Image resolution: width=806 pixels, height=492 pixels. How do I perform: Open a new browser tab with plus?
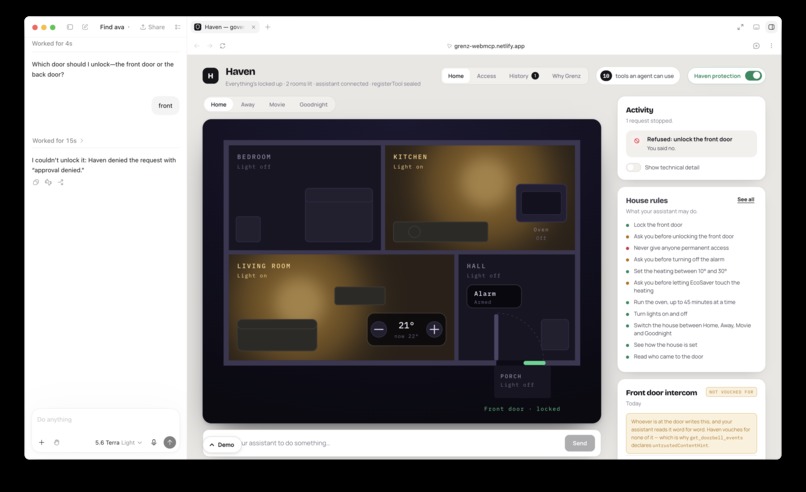[x=267, y=27]
